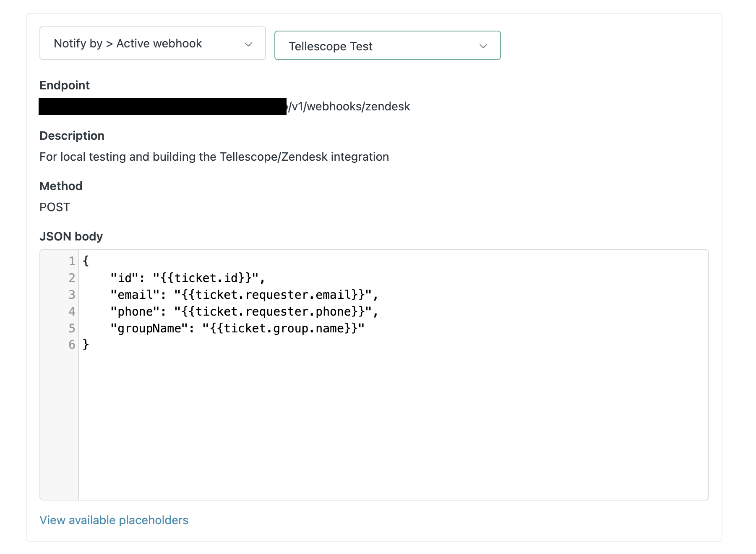Open the 'Tellescope Test' webhook dropdown

click(387, 45)
